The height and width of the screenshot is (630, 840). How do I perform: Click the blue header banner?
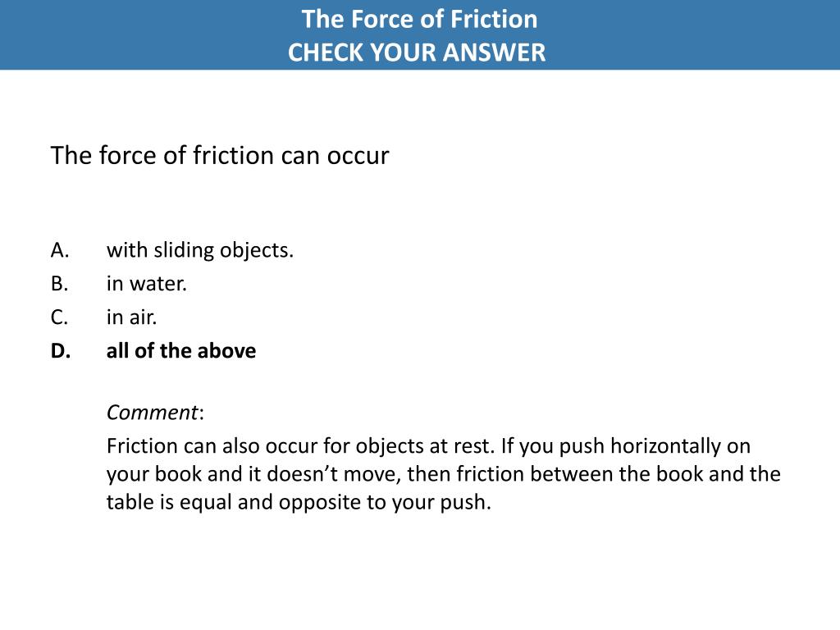pos(420,34)
